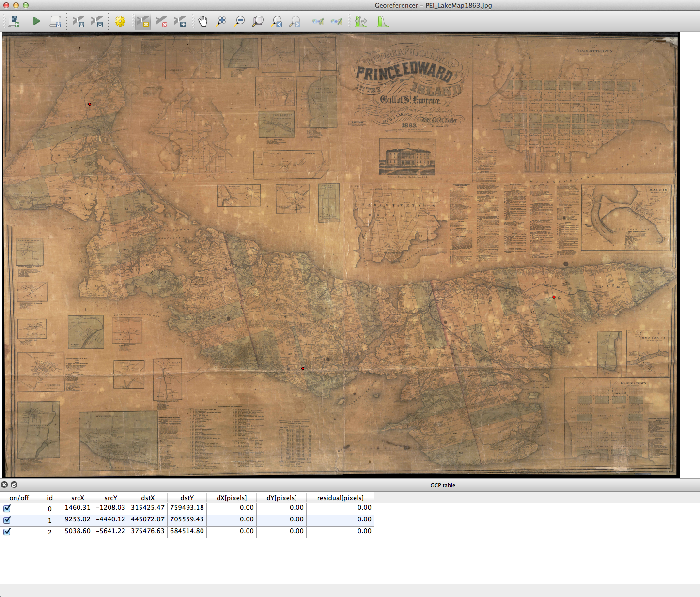Screen dimensions: 700x597
Task: Click the Load GCP Points icon
Action: [78, 21]
